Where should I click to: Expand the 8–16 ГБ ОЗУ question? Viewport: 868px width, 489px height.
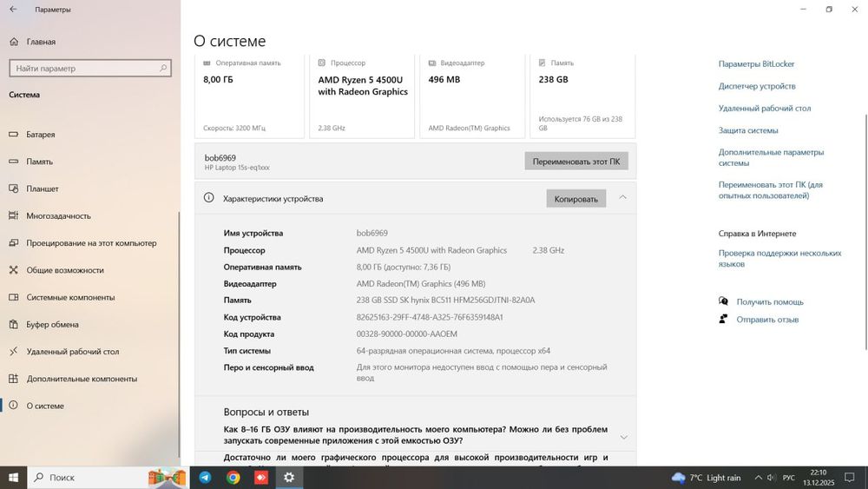(x=624, y=436)
